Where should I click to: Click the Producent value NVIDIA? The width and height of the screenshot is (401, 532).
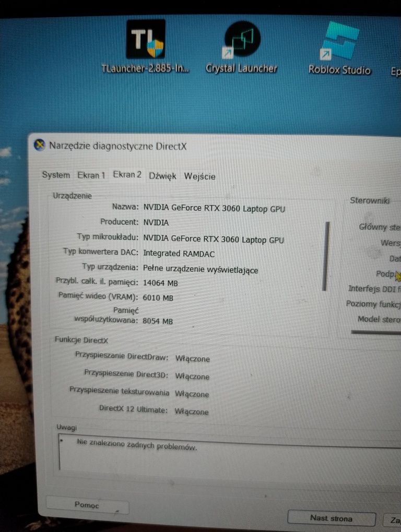[x=156, y=223]
